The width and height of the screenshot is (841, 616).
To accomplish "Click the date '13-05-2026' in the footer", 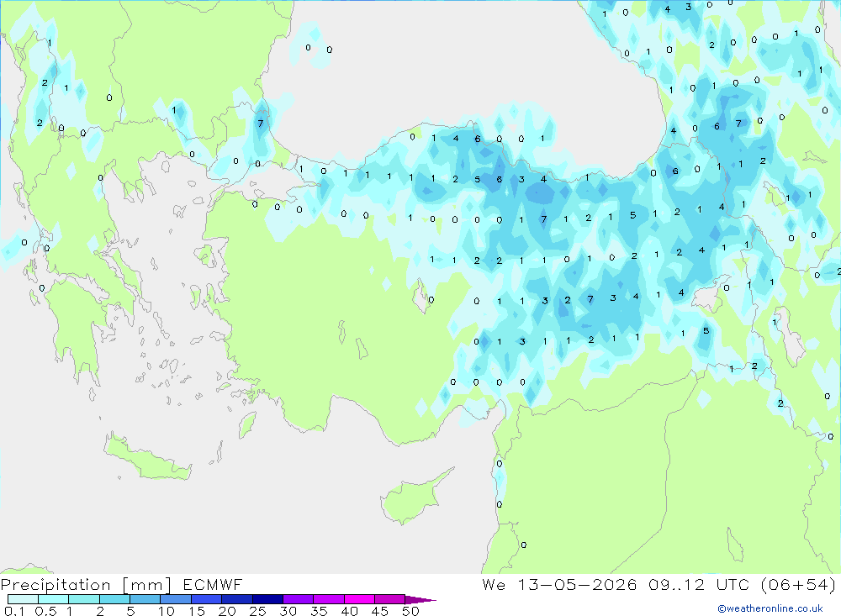I will tap(577, 584).
